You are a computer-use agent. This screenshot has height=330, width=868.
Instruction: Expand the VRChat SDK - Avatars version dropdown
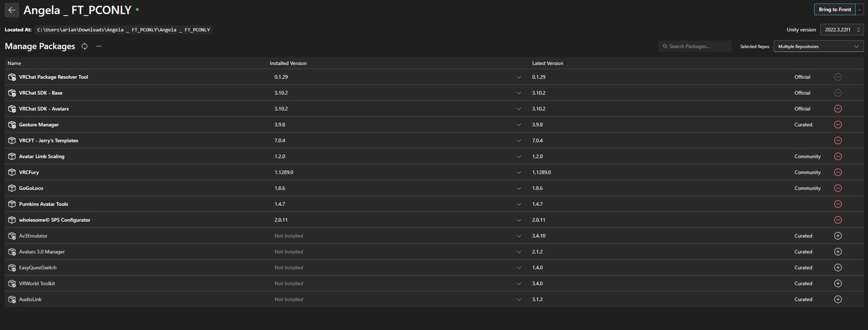[x=518, y=109]
